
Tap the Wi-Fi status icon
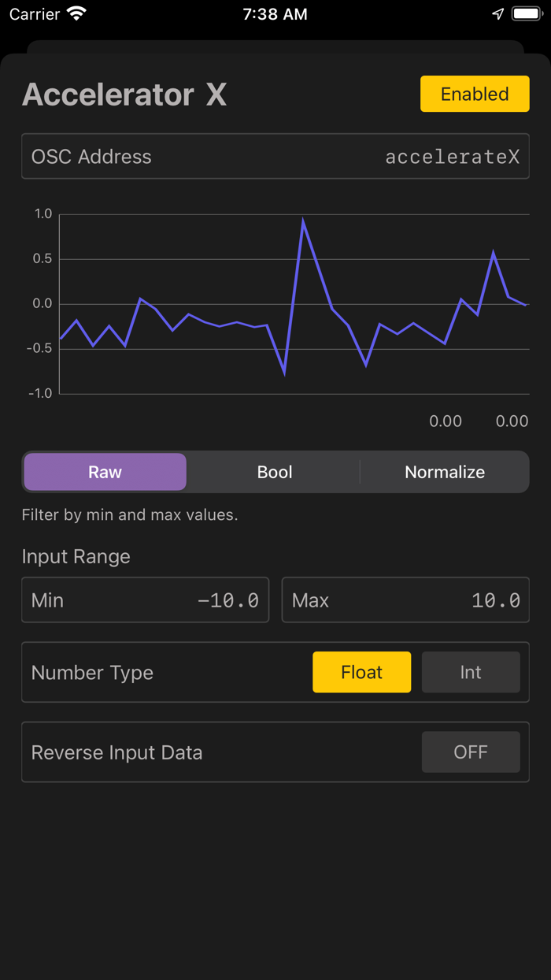click(76, 14)
